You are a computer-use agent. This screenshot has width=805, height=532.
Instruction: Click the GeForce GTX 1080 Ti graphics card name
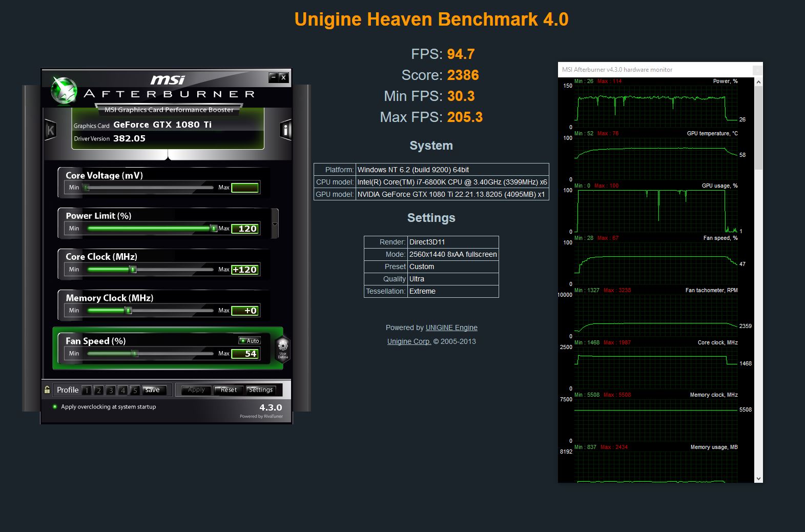pos(162,125)
